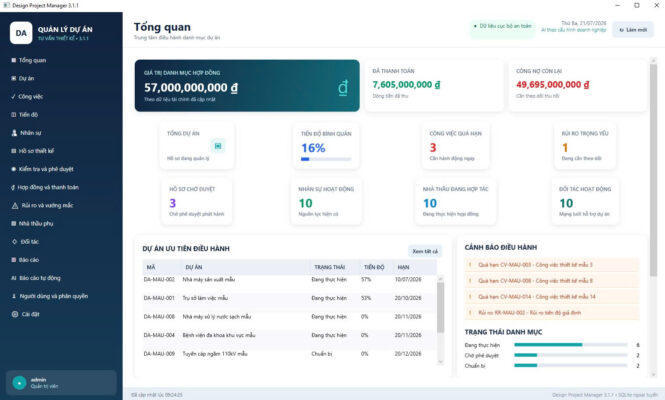Click the Quá hạn CV-MAU-014 alert
The height and width of the screenshot is (400, 665).
pyautogui.click(x=552, y=297)
